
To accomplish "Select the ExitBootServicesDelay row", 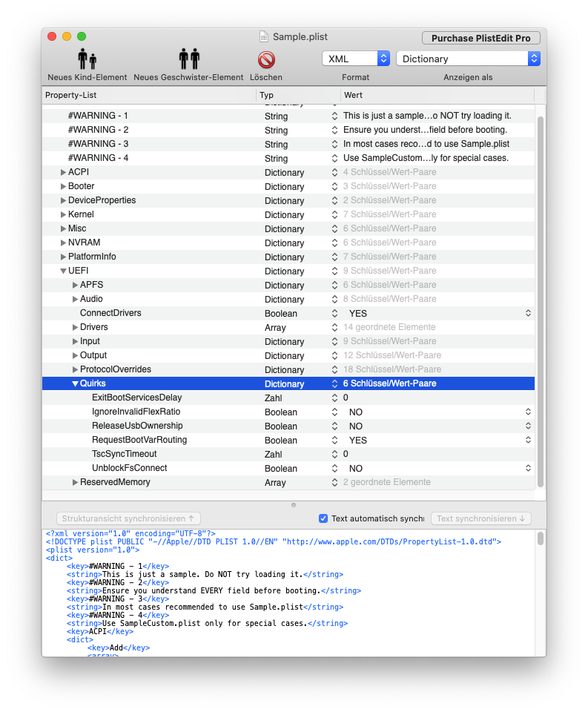I will click(136, 398).
